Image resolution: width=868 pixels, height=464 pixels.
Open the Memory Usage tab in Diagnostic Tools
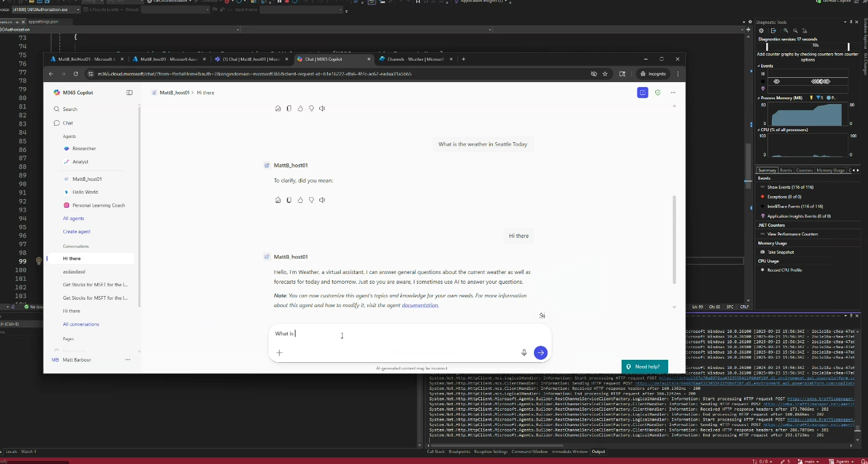click(831, 170)
